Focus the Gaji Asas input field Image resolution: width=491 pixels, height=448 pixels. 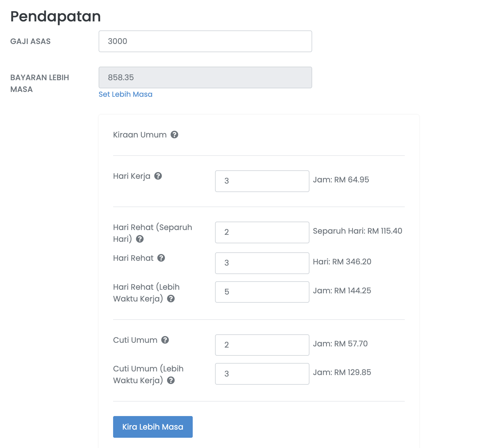[205, 41]
